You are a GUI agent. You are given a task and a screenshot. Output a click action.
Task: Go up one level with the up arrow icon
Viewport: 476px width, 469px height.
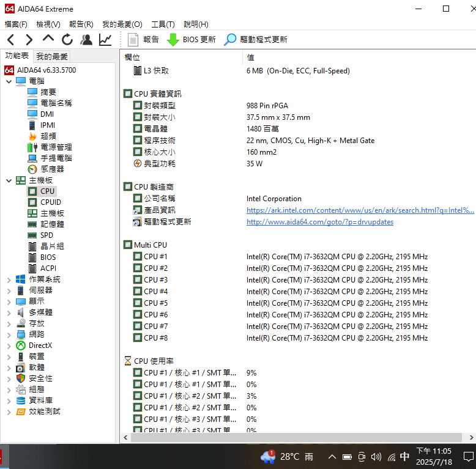point(48,39)
